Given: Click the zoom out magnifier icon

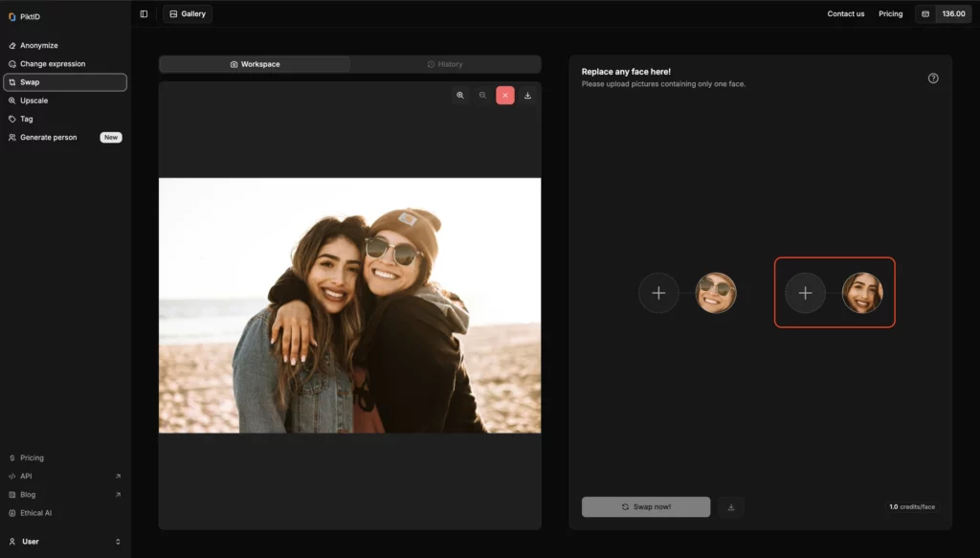Looking at the screenshot, I should (482, 96).
